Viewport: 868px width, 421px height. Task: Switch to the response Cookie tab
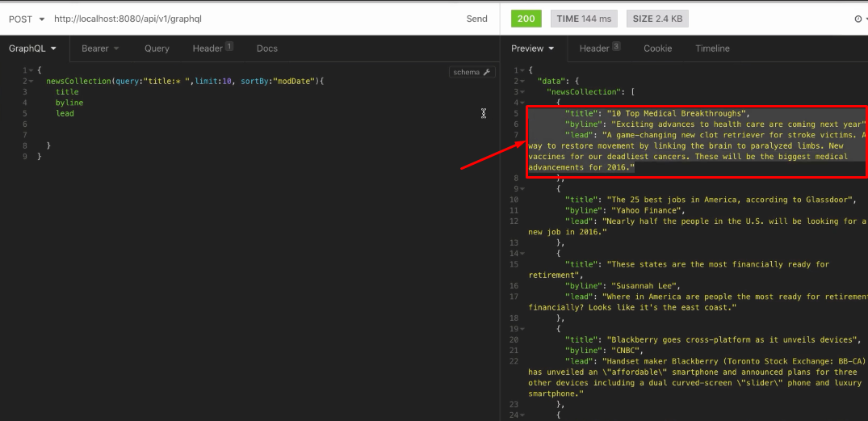(657, 48)
